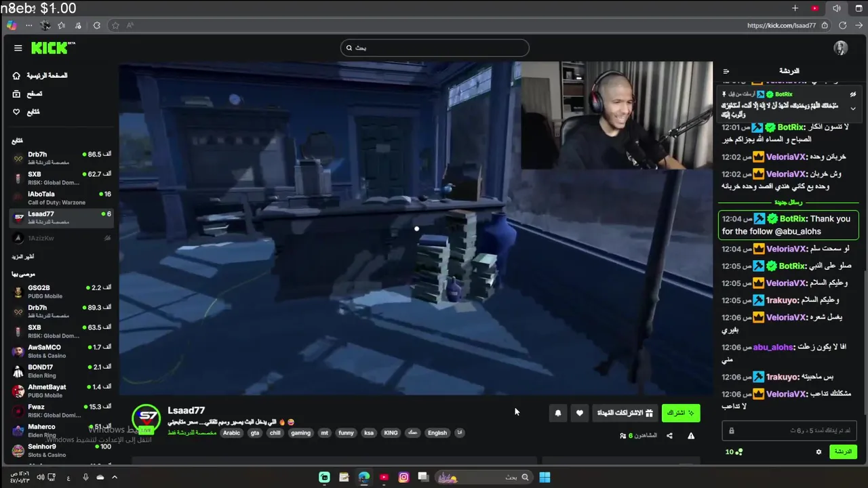Open Windows Start button
The width and height of the screenshot is (868, 488).
545,477
